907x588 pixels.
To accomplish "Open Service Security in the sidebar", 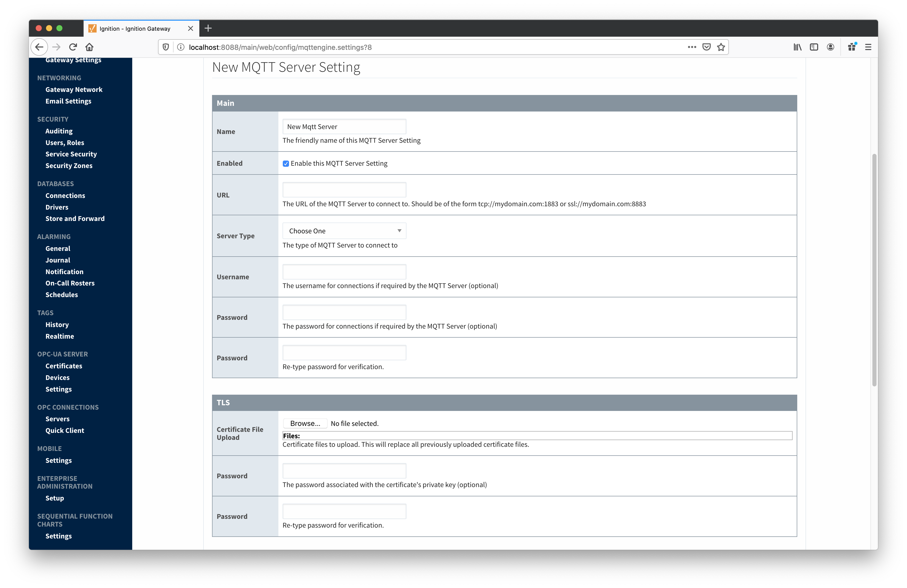I will [x=71, y=154].
